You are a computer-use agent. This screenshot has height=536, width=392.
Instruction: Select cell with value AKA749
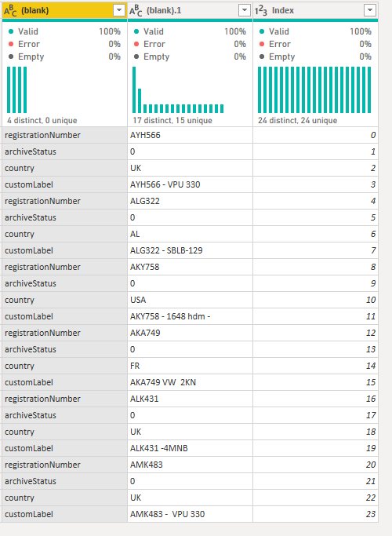(190, 333)
